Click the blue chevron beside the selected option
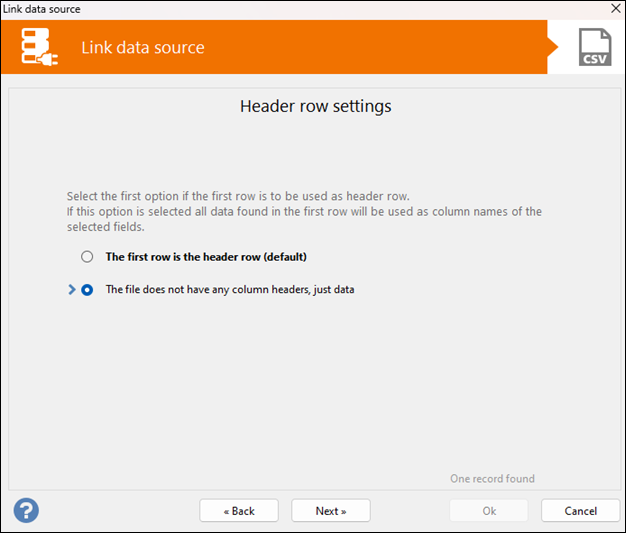This screenshot has height=533, width=626. click(x=71, y=290)
